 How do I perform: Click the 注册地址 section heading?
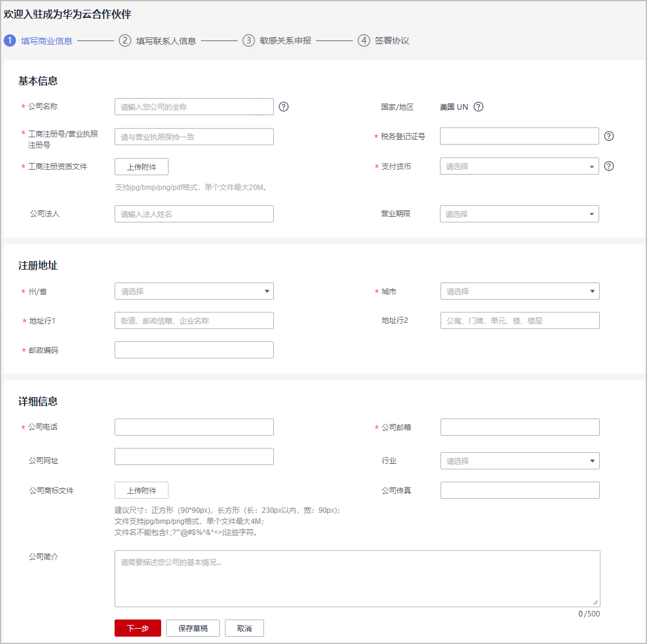tap(38, 265)
